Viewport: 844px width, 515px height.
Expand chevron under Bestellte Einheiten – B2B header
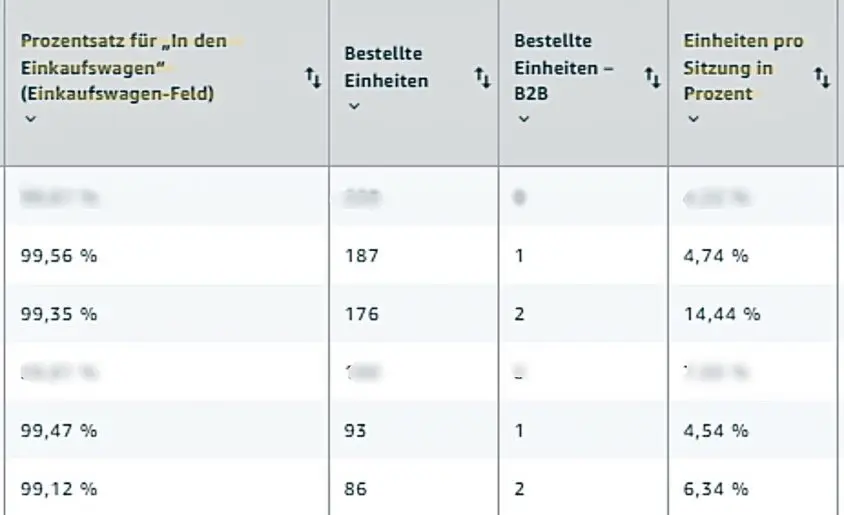click(524, 118)
